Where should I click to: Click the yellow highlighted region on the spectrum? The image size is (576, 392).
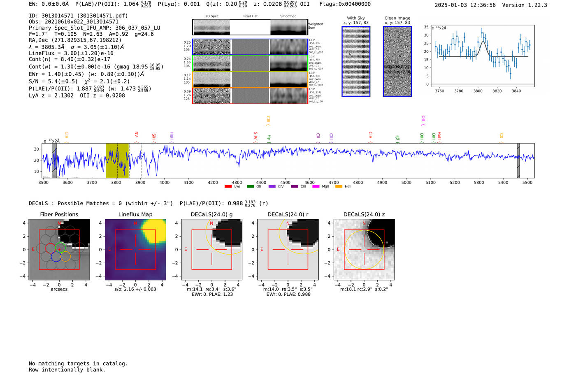click(x=118, y=161)
